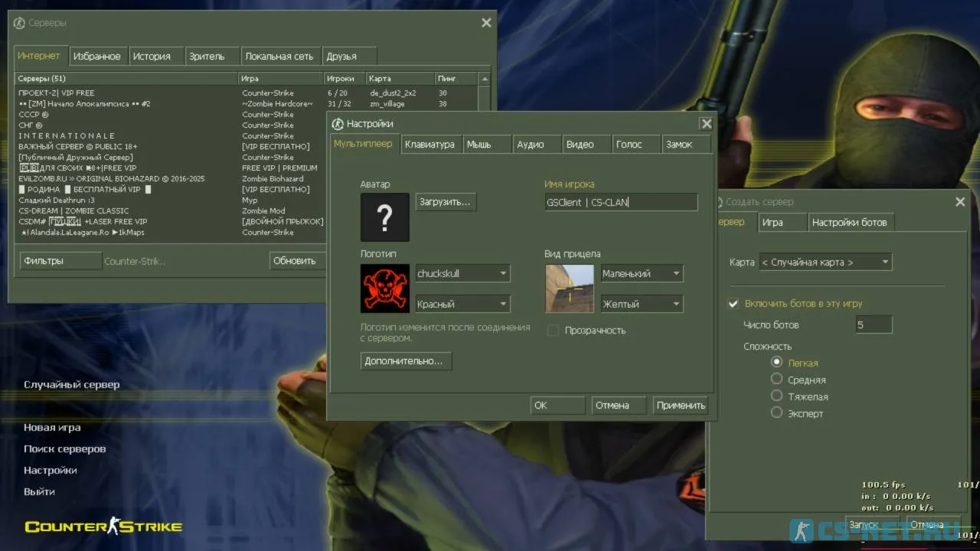
Task: Sort server list by Игра column
Action: click(280, 78)
